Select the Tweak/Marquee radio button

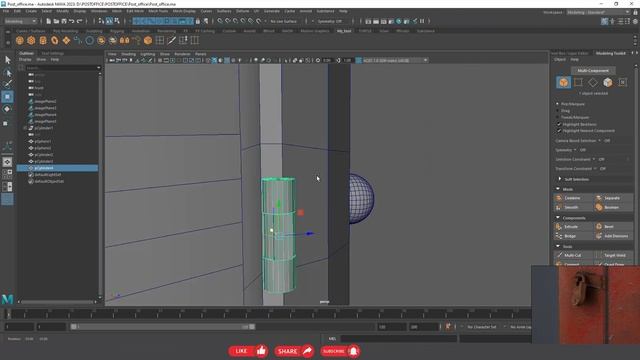coord(558,117)
